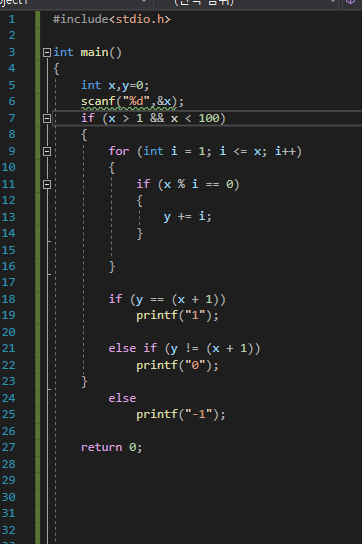Click the printf("0"); statement
The width and height of the screenshot is (362, 544).
pos(177,365)
